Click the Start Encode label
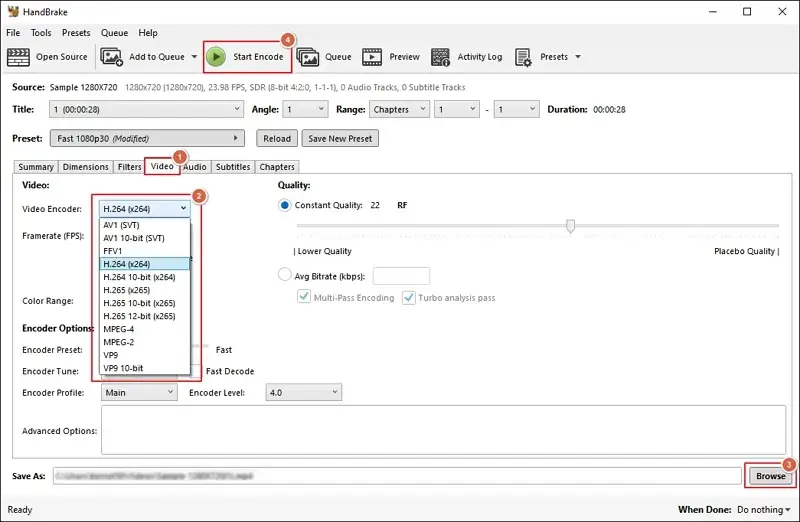 click(258, 57)
